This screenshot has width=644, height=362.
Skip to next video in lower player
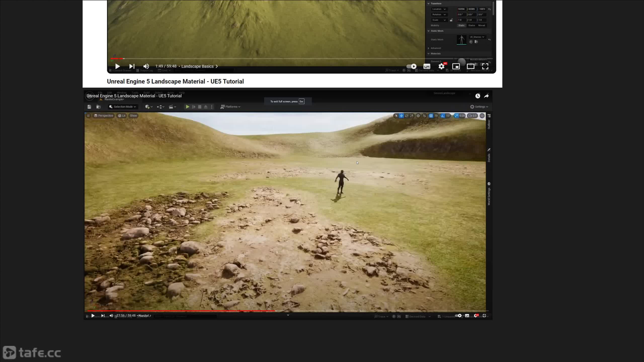click(x=103, y=316)
